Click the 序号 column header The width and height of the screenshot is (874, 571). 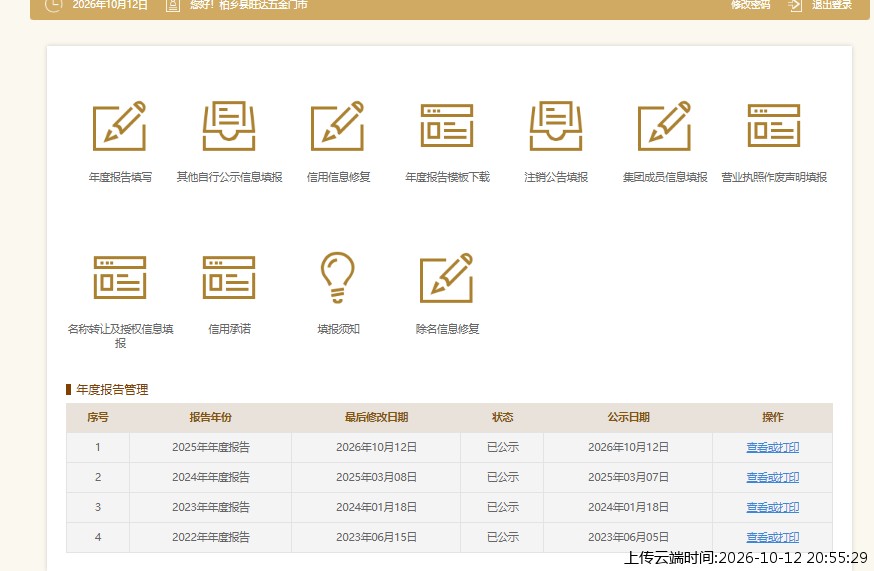coord(98,417)
